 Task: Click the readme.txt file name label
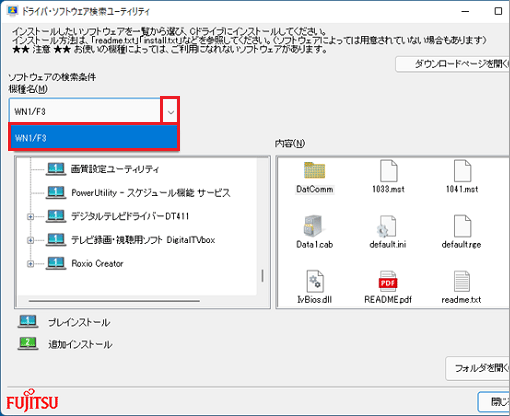[461, 300]
